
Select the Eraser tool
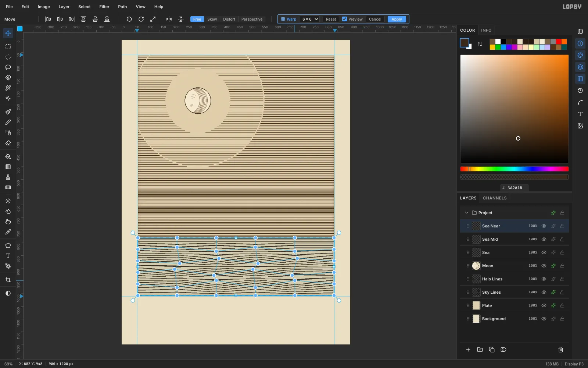point(8,143)
